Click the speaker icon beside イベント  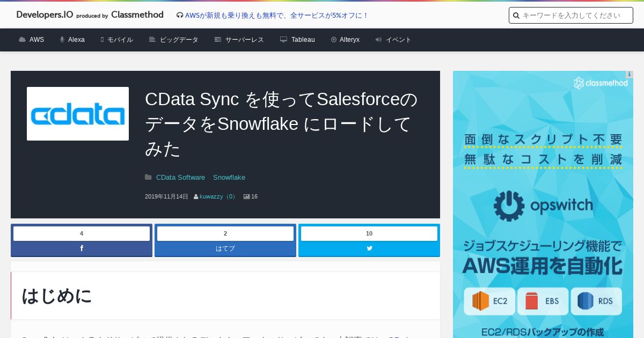click(378, 40)
